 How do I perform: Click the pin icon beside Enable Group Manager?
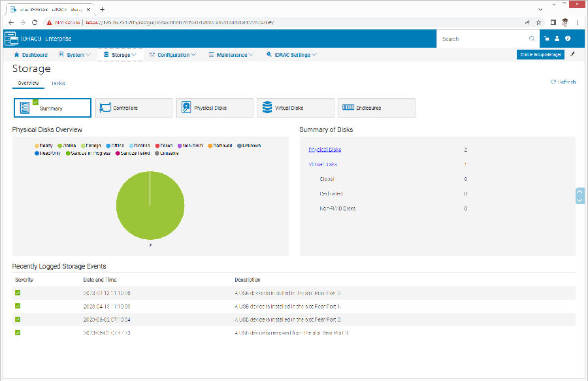tap(572, 55)
